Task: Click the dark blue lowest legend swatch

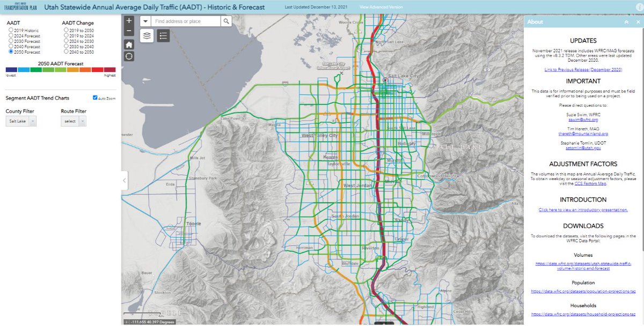Action: tap(11, 70)
